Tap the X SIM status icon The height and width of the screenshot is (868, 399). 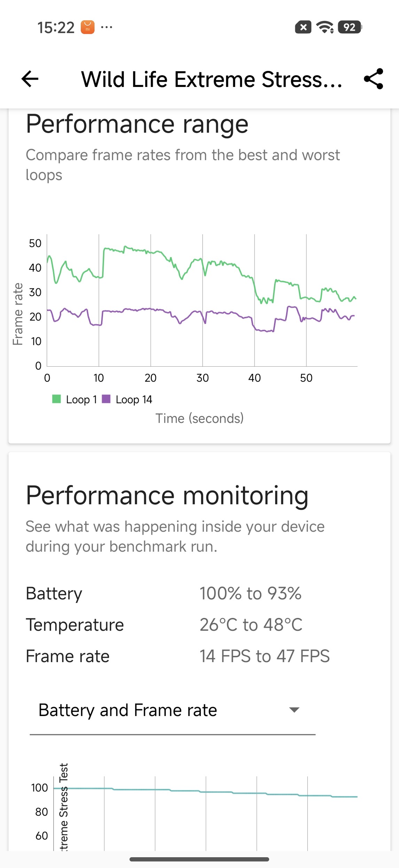(x=303, y=27)
